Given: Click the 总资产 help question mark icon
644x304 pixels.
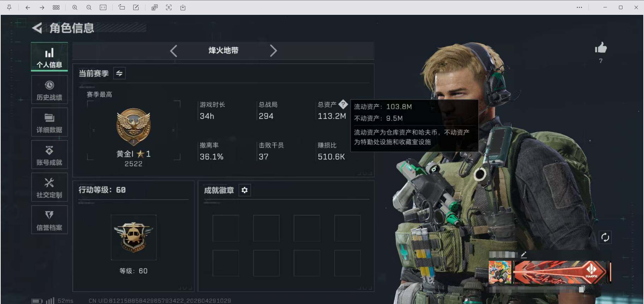Looking at the screenshot, I should pos(343,105).
